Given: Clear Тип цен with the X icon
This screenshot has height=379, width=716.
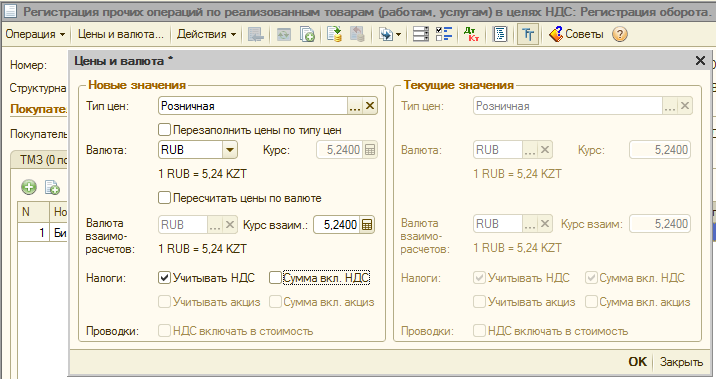Looking at the screenshot, I should pyautogui.click(x=370, y=106).
